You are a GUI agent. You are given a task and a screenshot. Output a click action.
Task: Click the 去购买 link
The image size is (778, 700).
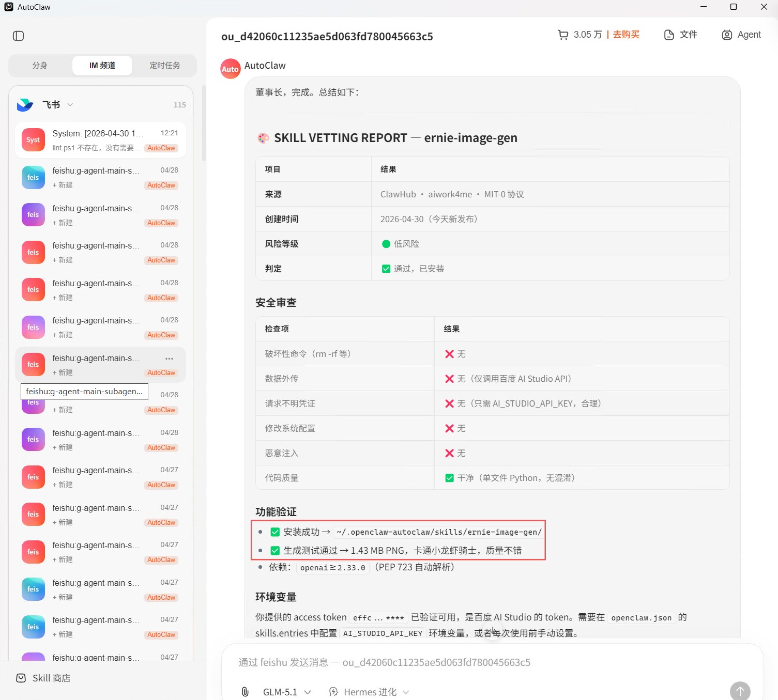pyautogui.click(x=626, y=35)
